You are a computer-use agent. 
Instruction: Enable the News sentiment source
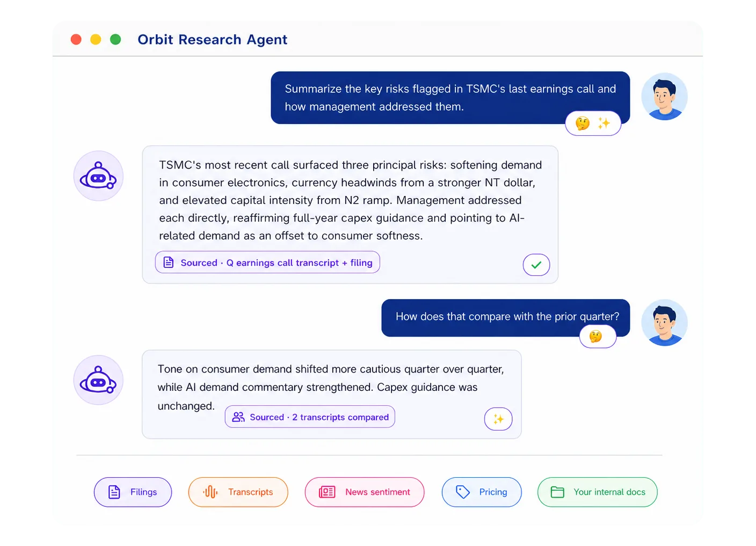(x=365, y=492)
